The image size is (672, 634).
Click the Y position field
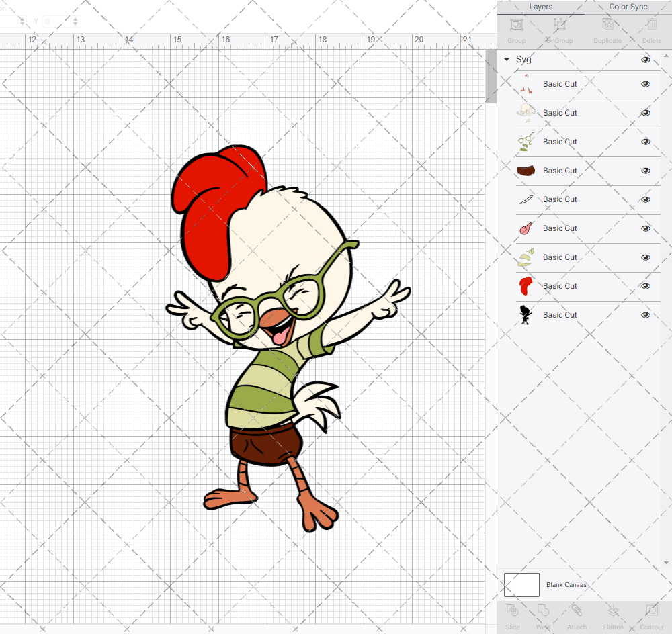[57, 21]
